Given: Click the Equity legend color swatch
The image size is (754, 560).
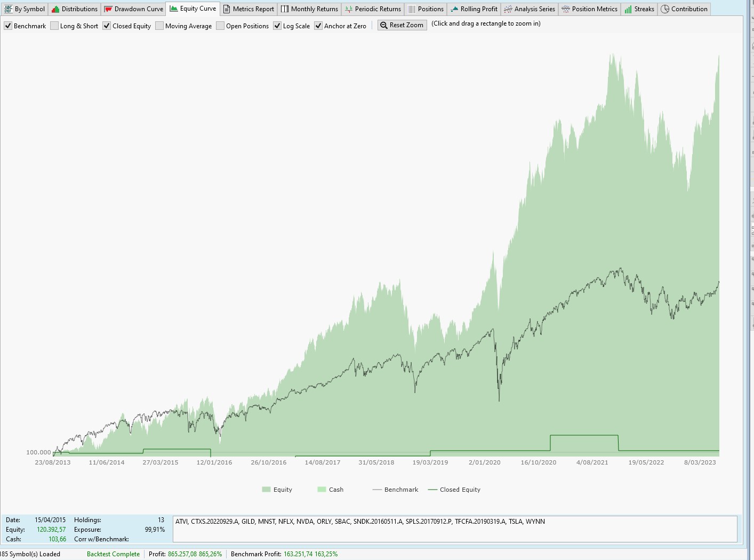Looking at the screenshot, I should point(267,490).
